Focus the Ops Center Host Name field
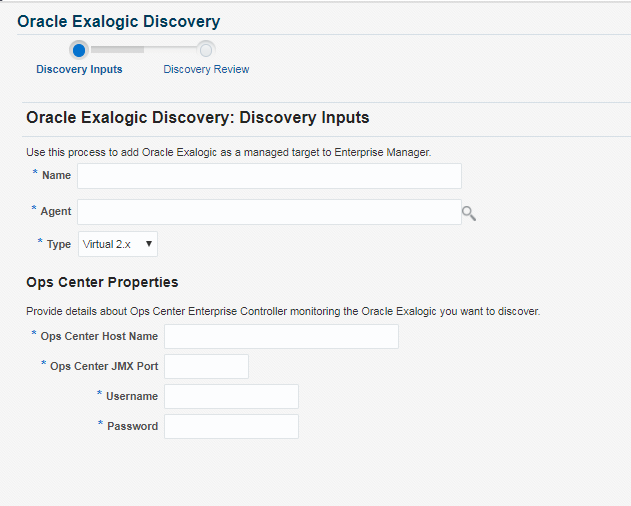The height and width of the screenshot is (506, 631). pos(281,337)
